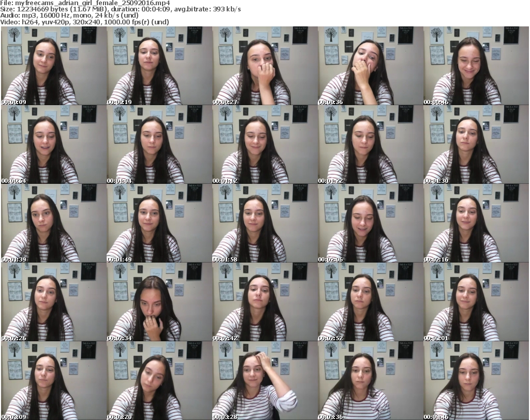Click the thumbnail timestamped 00:00:09

point(54,66)
